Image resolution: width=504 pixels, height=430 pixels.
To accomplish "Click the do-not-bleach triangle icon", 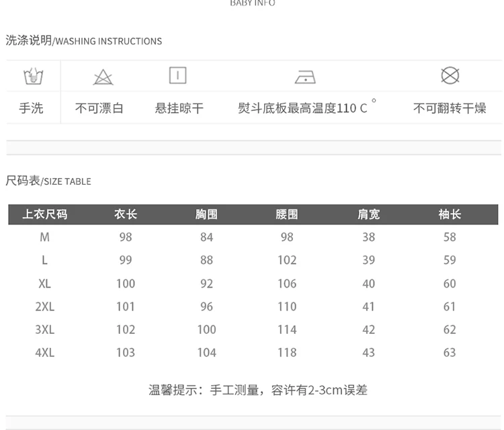I will tap(103, 77).
